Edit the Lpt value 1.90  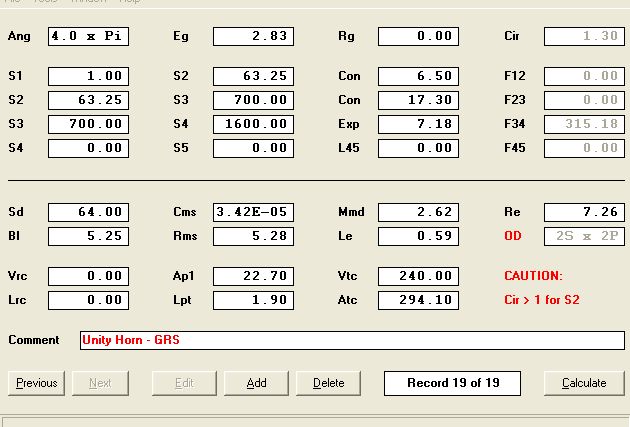(254, 300)
